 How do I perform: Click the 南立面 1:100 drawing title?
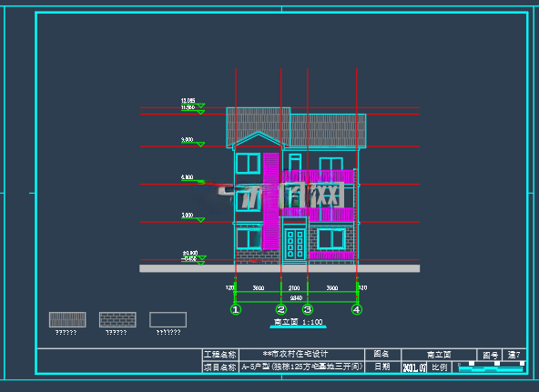click(x=298, y=322)
